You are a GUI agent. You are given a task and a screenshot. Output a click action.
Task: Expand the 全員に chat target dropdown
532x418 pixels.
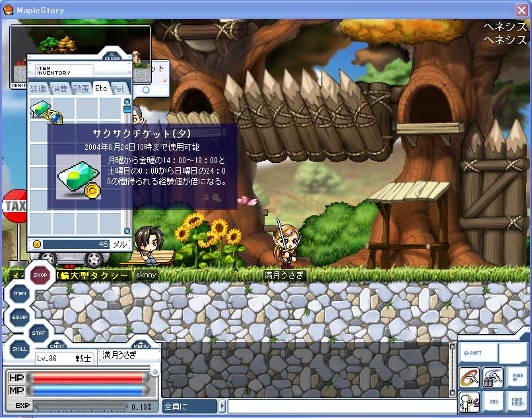pos(222,406)
